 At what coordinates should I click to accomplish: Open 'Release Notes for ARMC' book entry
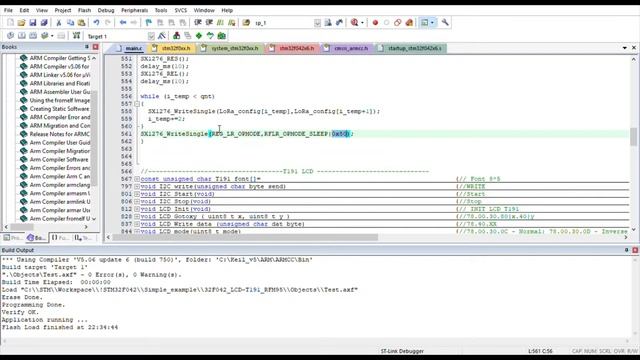click(x=59, y=134)
